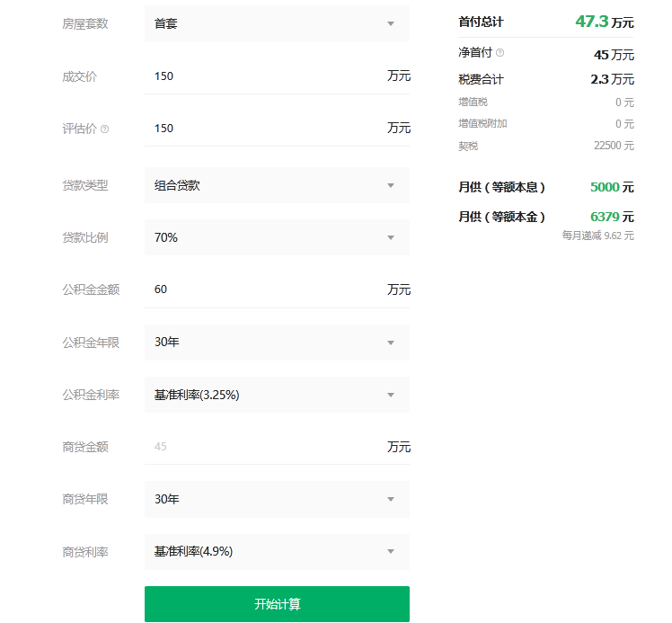
Task: Open the 房屋套数 dropdown showing 首套
Action: [277, 23]
